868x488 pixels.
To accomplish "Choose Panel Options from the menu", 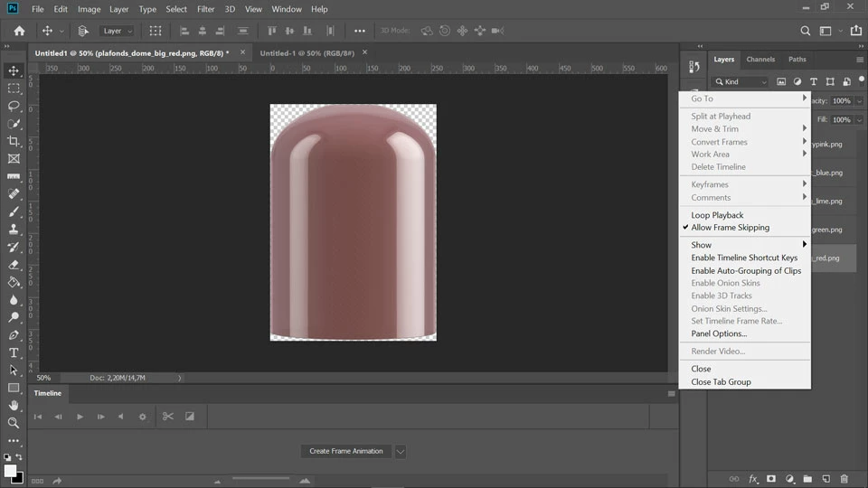I will [x=719, y=333].
